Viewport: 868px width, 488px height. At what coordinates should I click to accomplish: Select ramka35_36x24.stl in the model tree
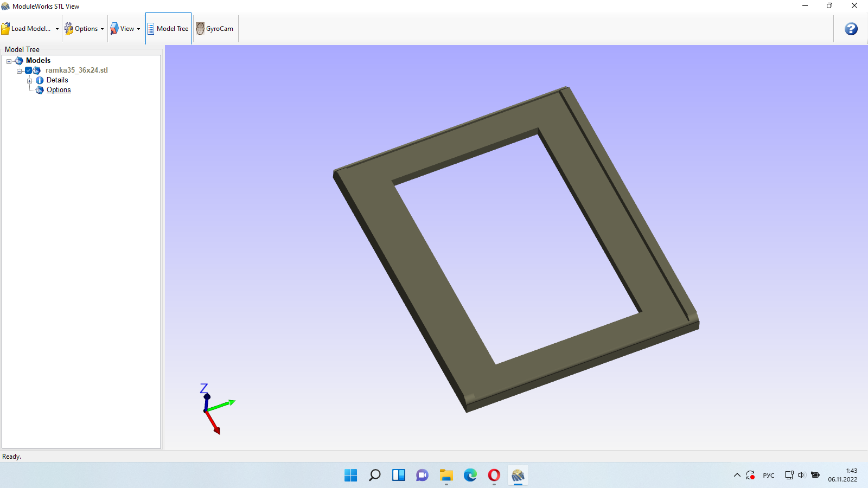pyautogui.click(x=76, y=70)
